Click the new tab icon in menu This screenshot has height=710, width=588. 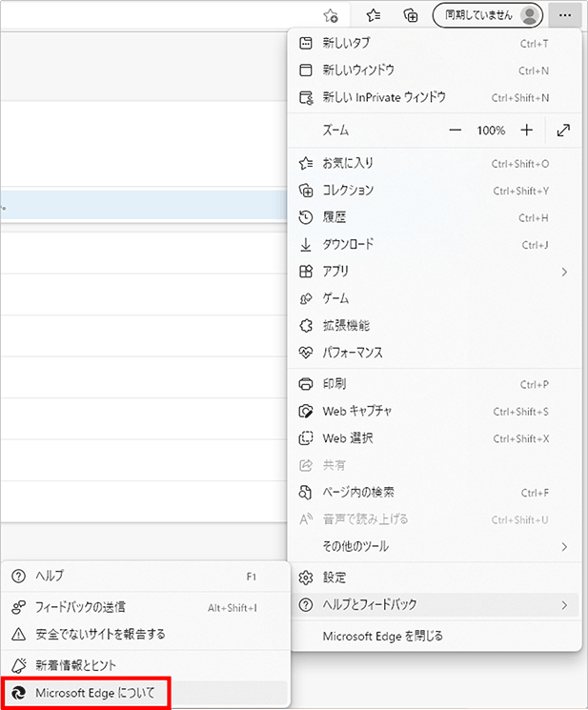pos(306,43)
